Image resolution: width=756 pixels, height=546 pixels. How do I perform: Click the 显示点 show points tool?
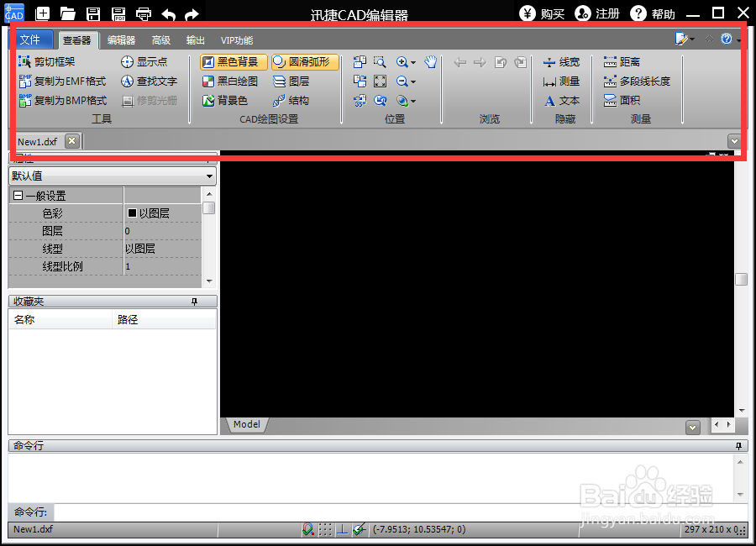coord(144,61)
